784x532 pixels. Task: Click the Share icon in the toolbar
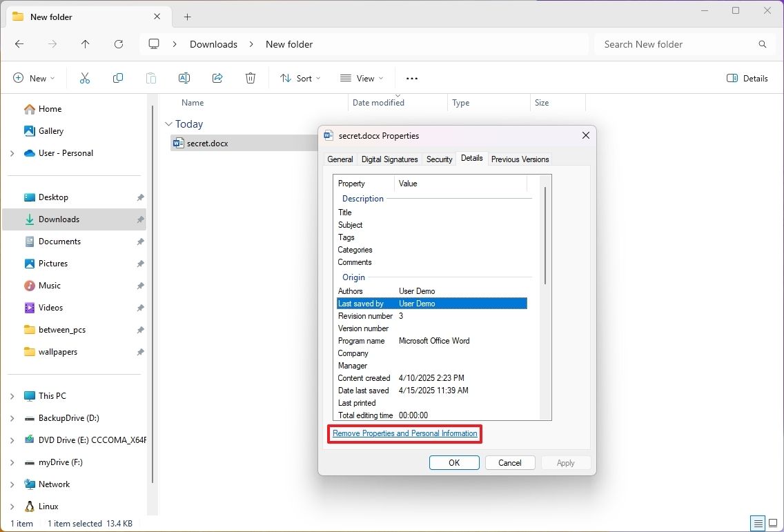217,77
